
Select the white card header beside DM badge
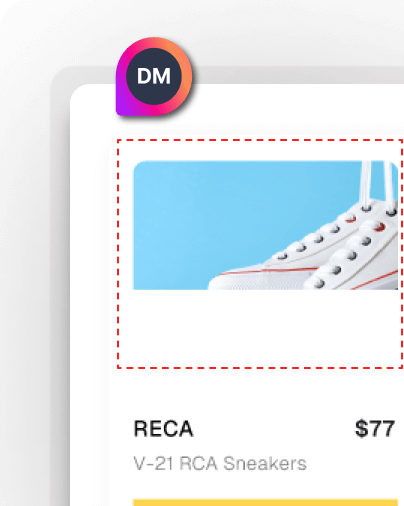pos(297,112)
